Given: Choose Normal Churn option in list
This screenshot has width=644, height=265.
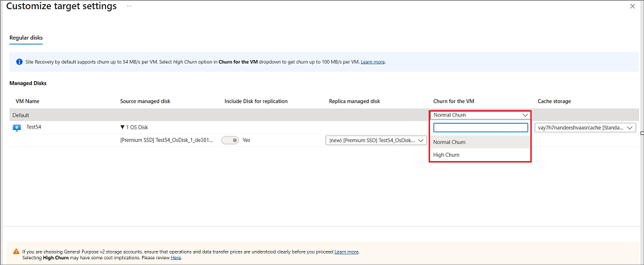Looking at the screenshot, I should [480, 142].
